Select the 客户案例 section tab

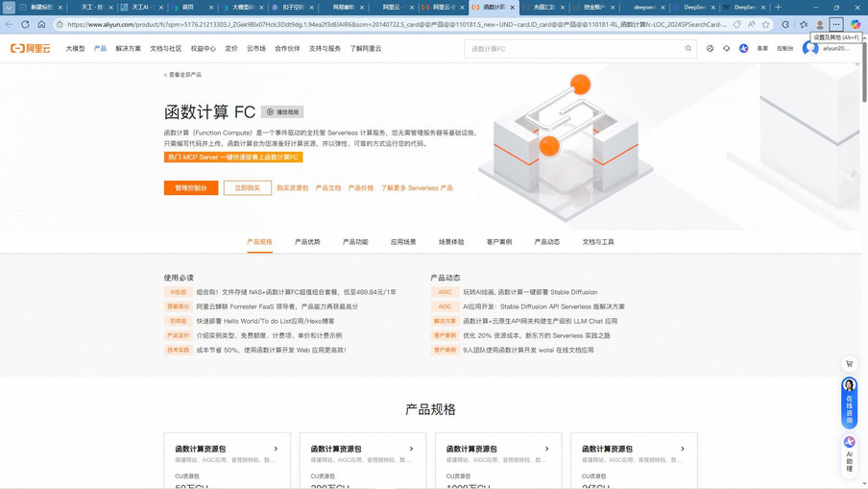(499, 242)
